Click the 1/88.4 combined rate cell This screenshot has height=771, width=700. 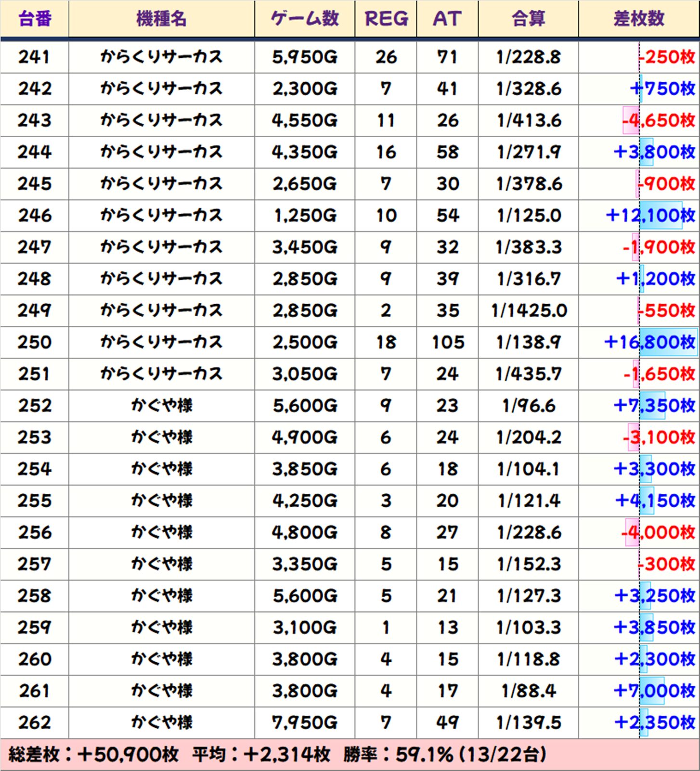(x=529, y=691)
